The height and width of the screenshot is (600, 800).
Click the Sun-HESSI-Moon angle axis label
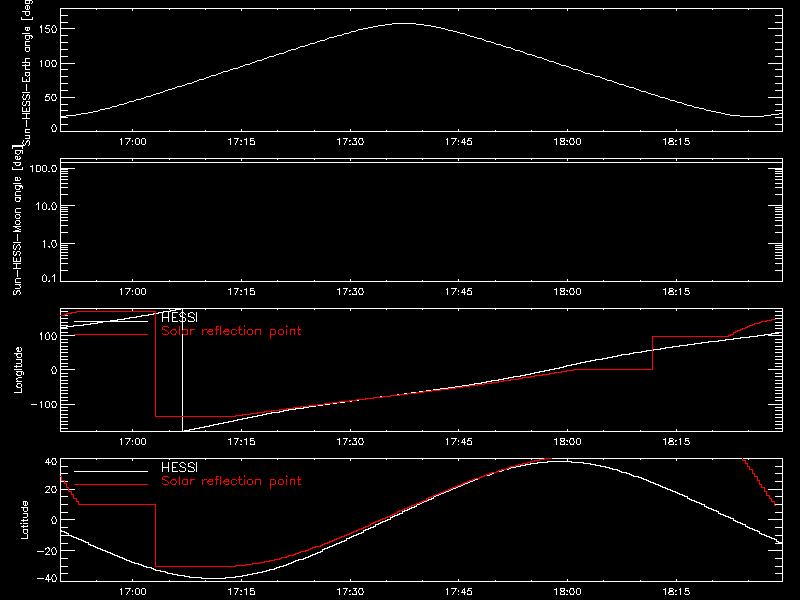pyautogui.click(x=18, y=220)
